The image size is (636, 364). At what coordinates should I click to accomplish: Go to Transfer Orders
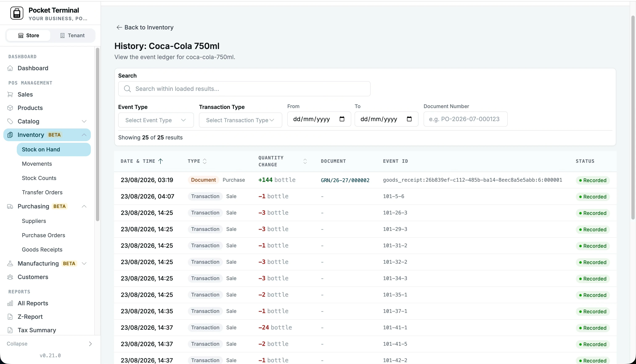pyautogui.click(x=42, y=192)
